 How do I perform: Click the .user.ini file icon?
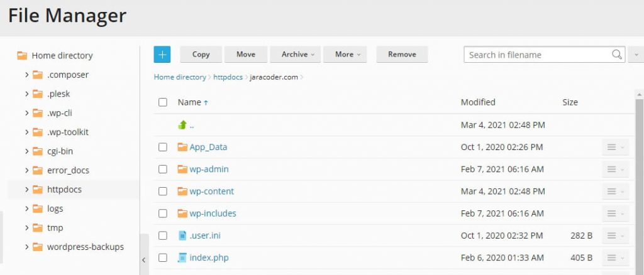pyautogui.click(x=182, y=235)
